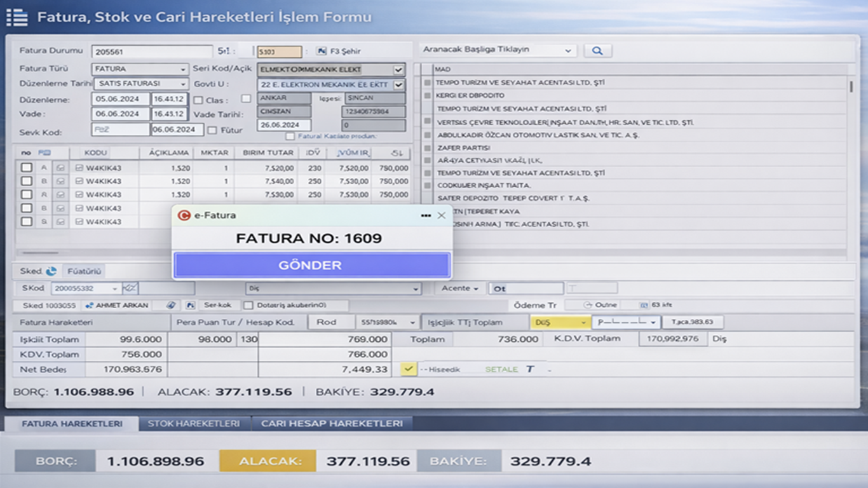Open the hamburger menu beside the form title
Image resolution: width=868 pixels, height=488 pixels.
coord(17,17)
